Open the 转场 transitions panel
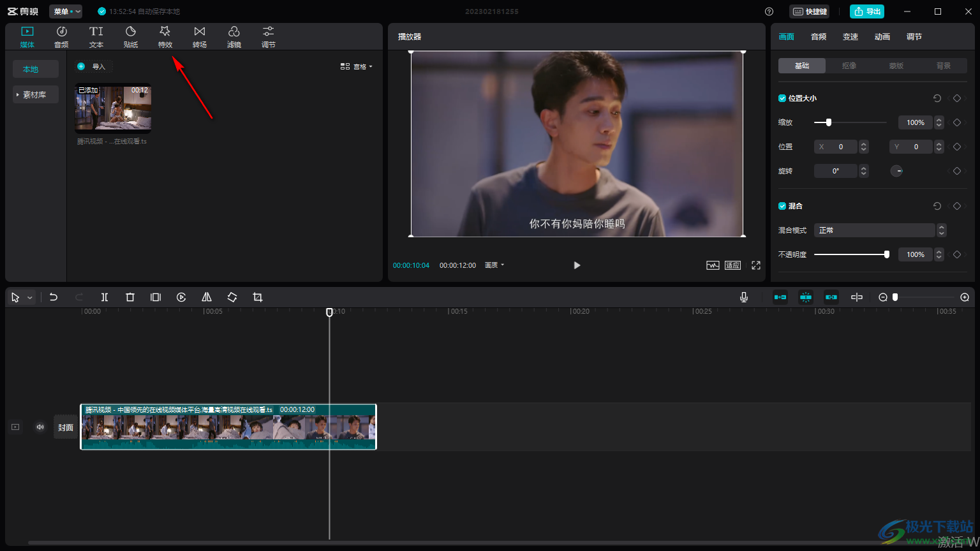The height and width of the screenshot is (551, 980). click(200, 36)
